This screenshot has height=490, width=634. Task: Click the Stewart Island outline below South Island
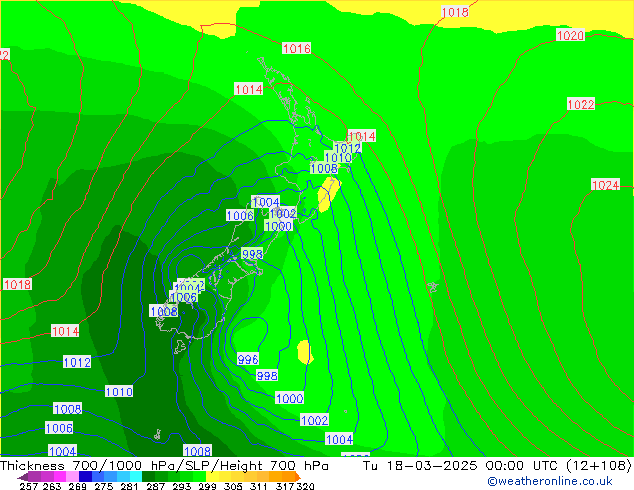pos(180,347)
